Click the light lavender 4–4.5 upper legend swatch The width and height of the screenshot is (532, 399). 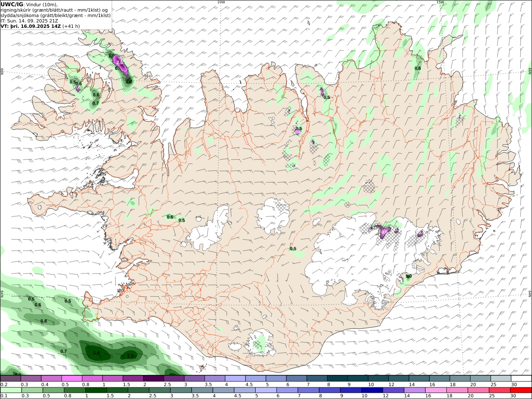[x=235, y=379]
